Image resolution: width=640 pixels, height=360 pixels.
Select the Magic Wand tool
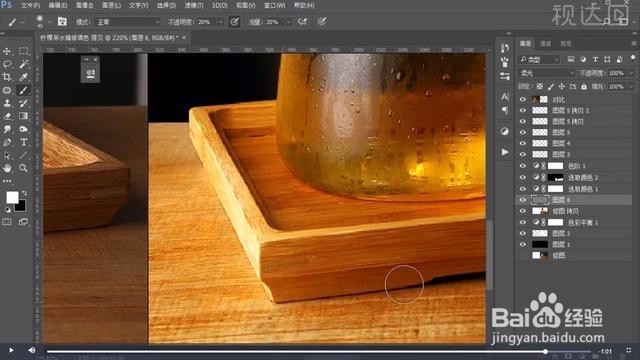23,64
